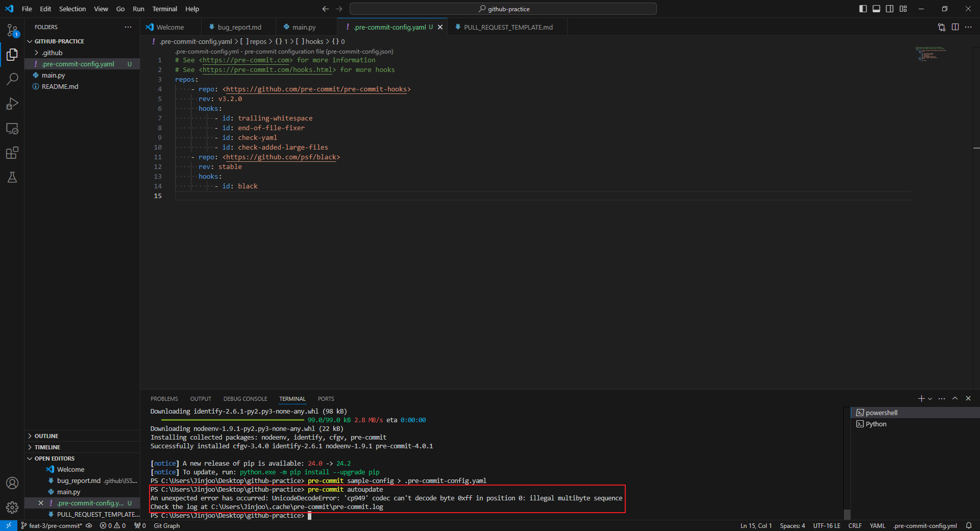
Task: Open the pre-commit.com/hooks.html link
Action: pyautogui.click(x=267, y=70)
